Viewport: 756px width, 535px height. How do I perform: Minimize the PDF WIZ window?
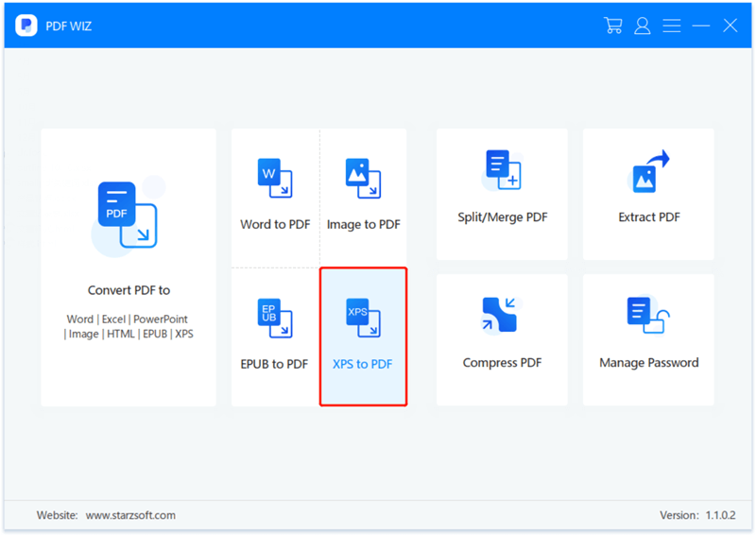pos(701,26)
